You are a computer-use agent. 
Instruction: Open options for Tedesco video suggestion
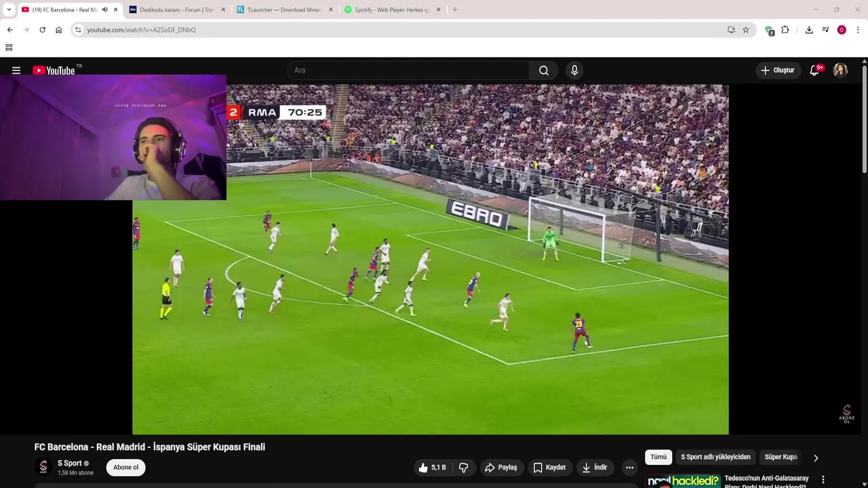click(x=823, y=480)
